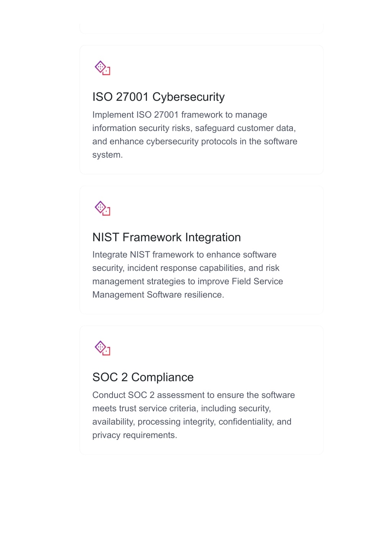The height and width of the screenshot is (555, 392).
Task: Click the NIST framework description paragraph
Action: click(188, 275)
